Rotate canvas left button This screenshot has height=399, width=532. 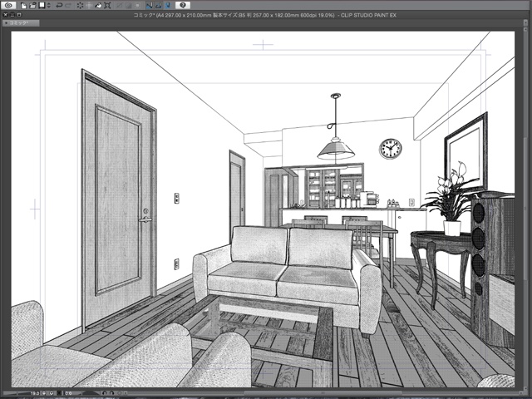[x=105, y=393]
